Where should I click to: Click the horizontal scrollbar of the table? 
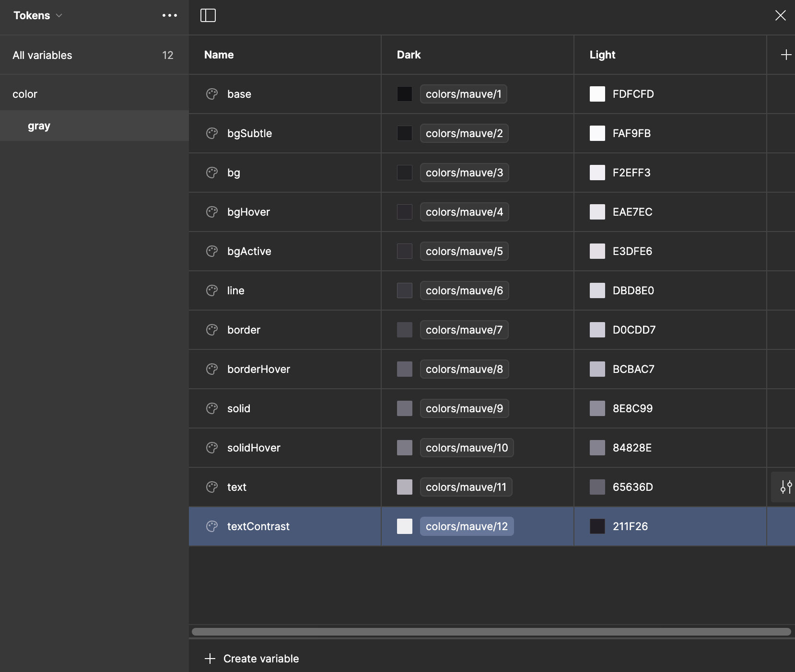491,632
